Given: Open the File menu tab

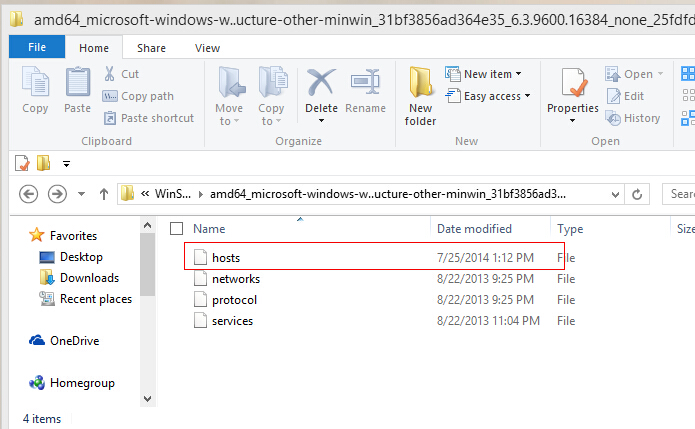Looking at the screenshot, I should (37, 47).
